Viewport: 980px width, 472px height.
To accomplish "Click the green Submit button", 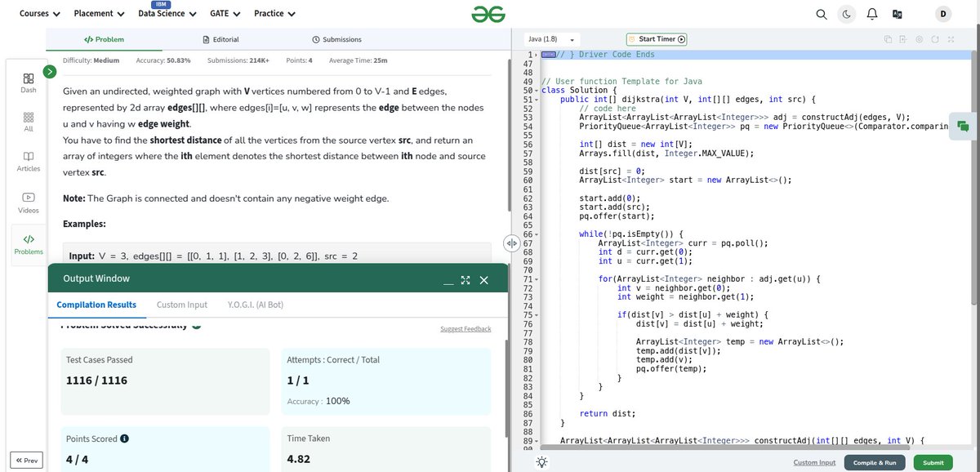I will pyautogui.click(x=933, y=463).
